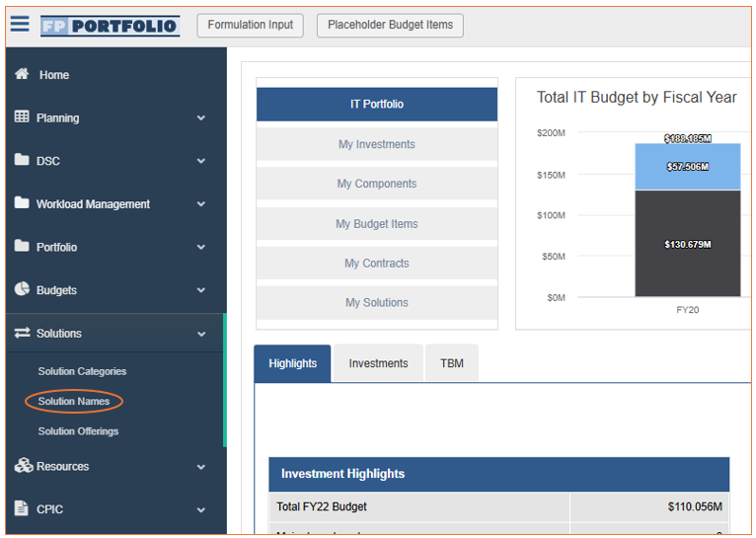Click the Home house icon

[x=22, y=74]
